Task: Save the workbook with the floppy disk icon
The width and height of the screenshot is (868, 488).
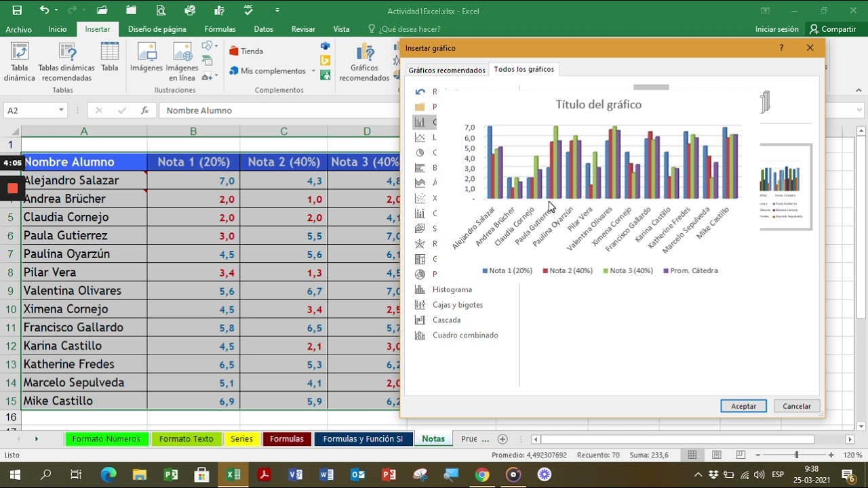Action: point(17,10)
